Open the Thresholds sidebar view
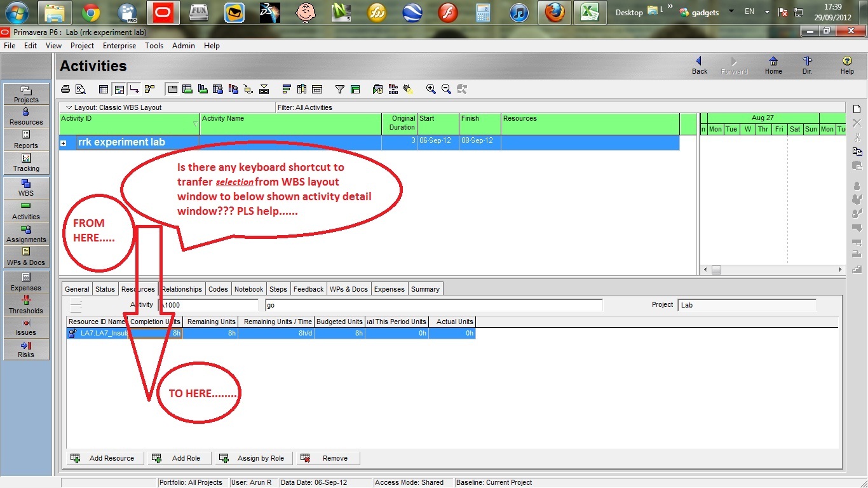868x488 pixels. pyautogui.click(x=26, y=305)
